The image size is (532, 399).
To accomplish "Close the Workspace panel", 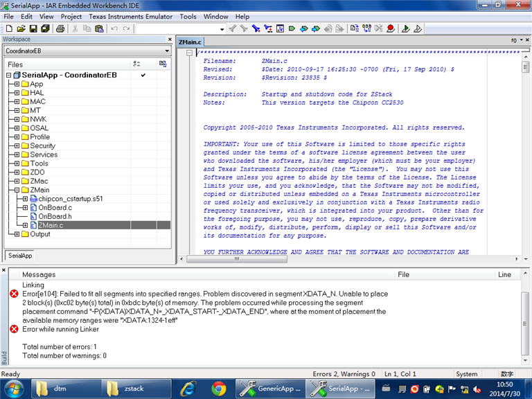I will 170,39.
